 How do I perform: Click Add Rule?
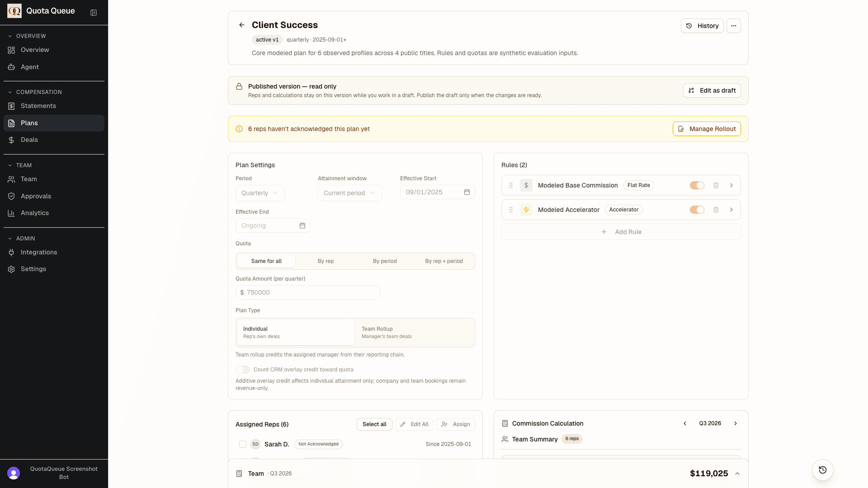pos(621,232)
